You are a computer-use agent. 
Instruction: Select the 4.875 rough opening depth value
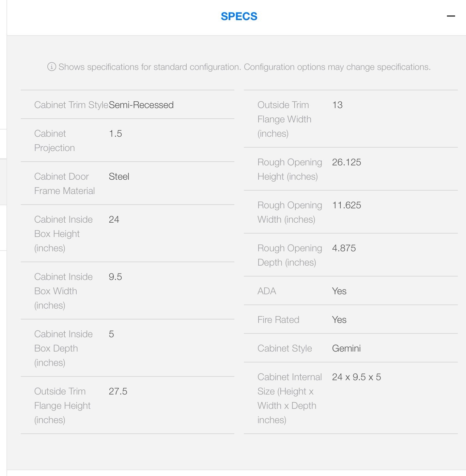[344, 248]
